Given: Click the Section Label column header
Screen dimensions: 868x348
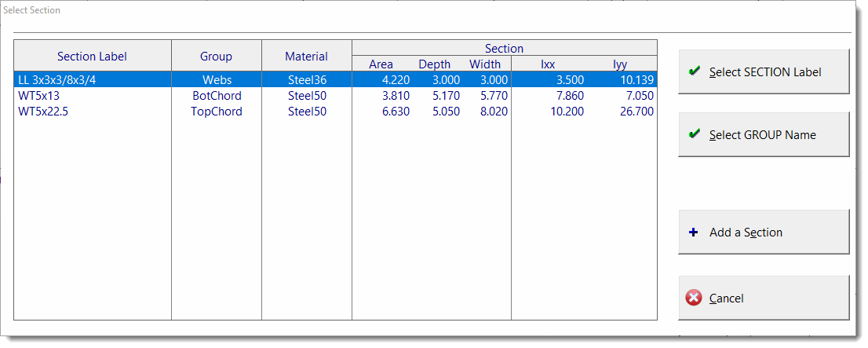Looking at the screenshot, I should [92, 56].
